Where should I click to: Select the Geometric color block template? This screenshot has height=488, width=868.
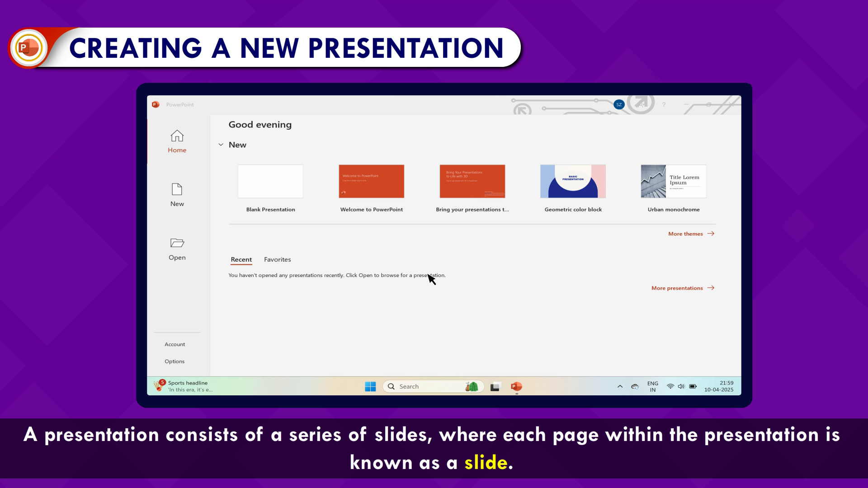573,181
